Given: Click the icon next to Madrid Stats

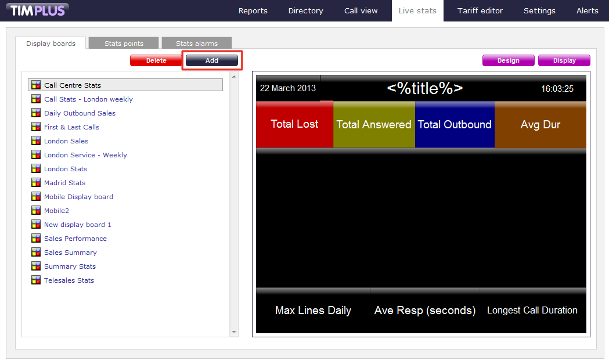Looking at the screenshot, I should coord(36,183).
